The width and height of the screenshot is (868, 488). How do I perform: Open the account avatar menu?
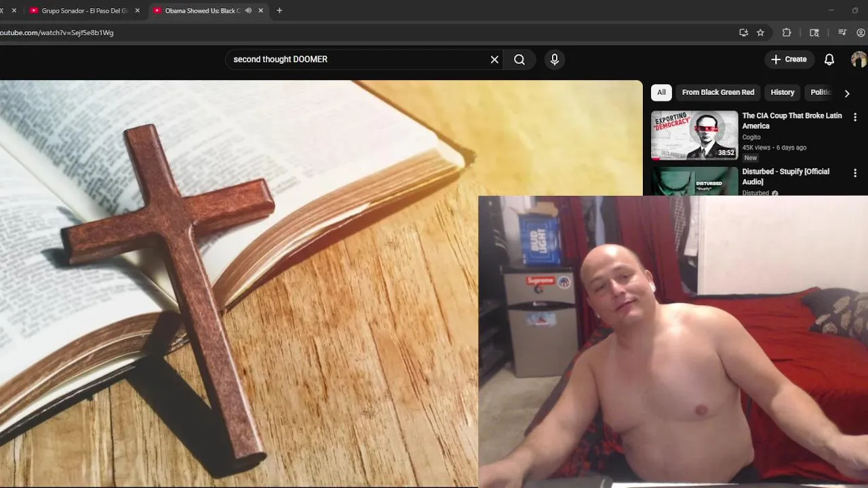pyautogui.click(x=859, y=60)
